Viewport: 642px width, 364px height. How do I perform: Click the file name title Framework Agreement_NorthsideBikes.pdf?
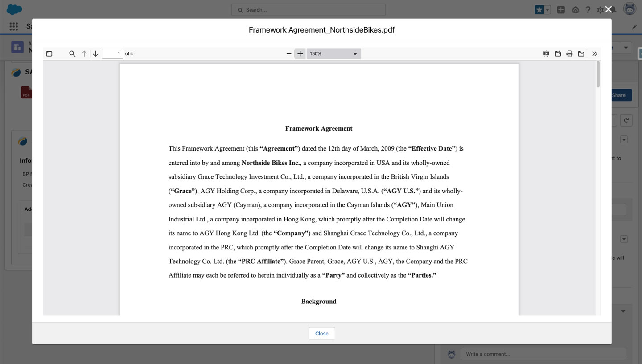(321, 30)
